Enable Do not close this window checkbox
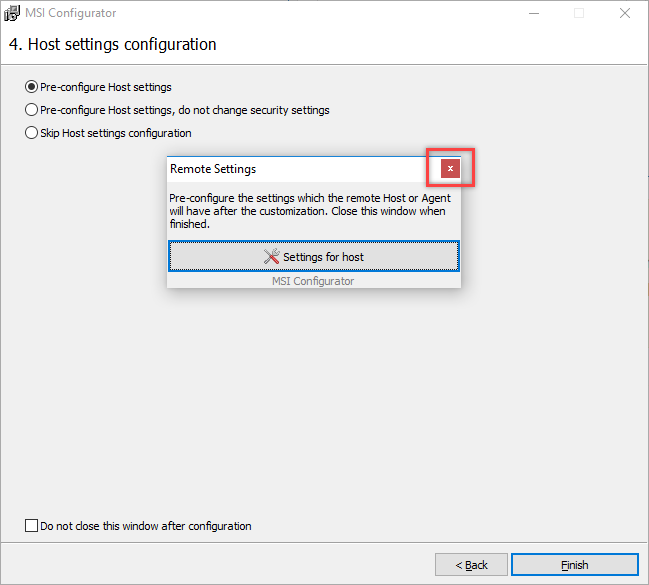This screenshot has height=585, width=649. (31, 525)
